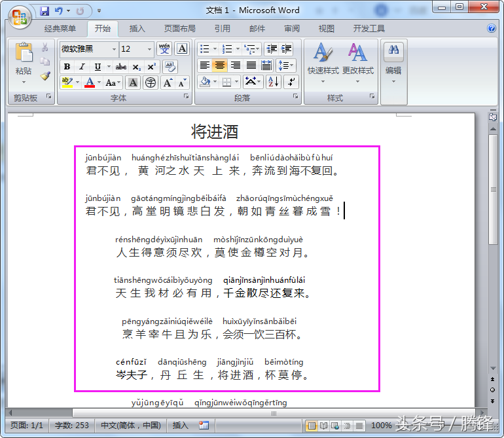The image size is (504, 438).
Task: Click 页面: 1/1 status indicator
Action: (27, 426)
